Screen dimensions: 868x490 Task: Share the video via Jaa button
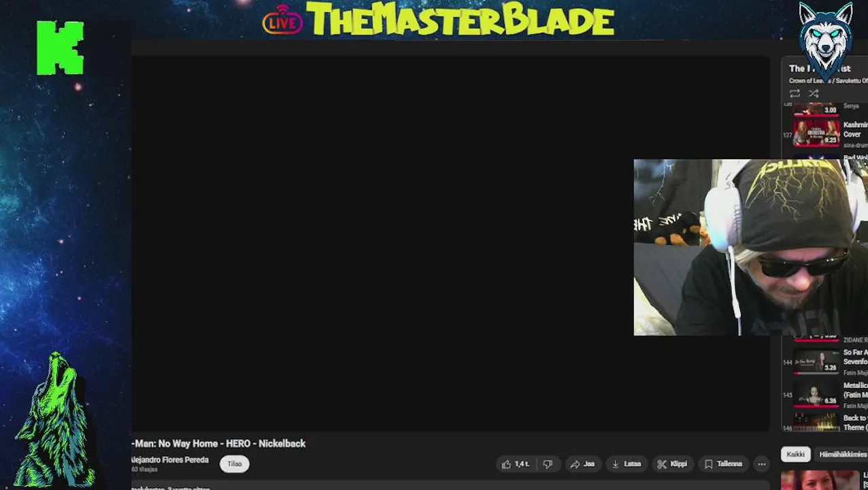(x=582, y=464)
